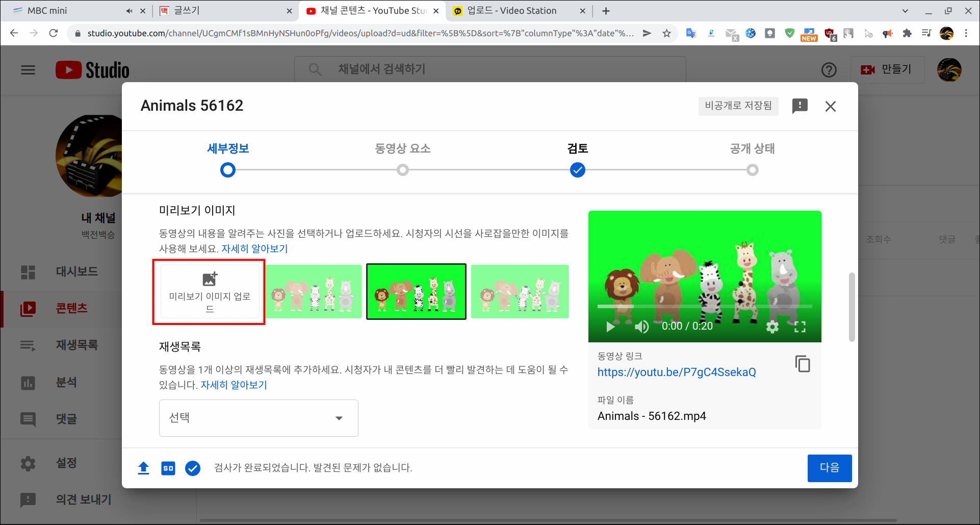Expand the Chrome tab list chevron
Screen dimensions: 980x525
(x=906, y=10)
